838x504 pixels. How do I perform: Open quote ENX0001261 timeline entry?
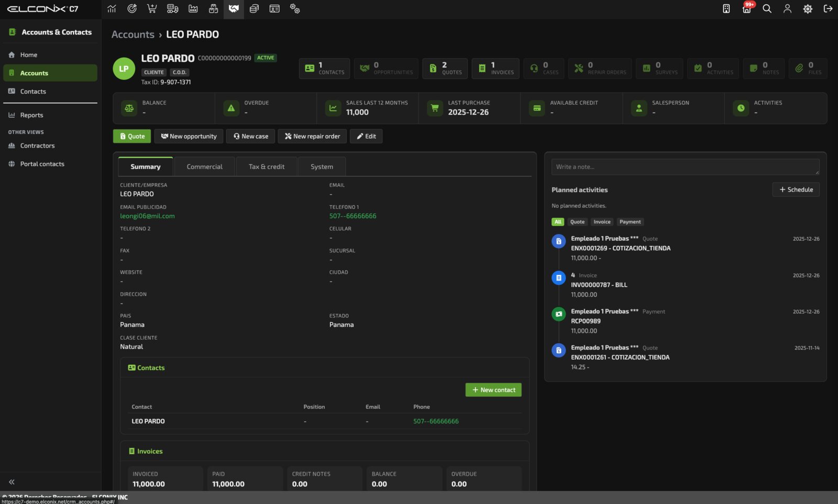[620, 357]
